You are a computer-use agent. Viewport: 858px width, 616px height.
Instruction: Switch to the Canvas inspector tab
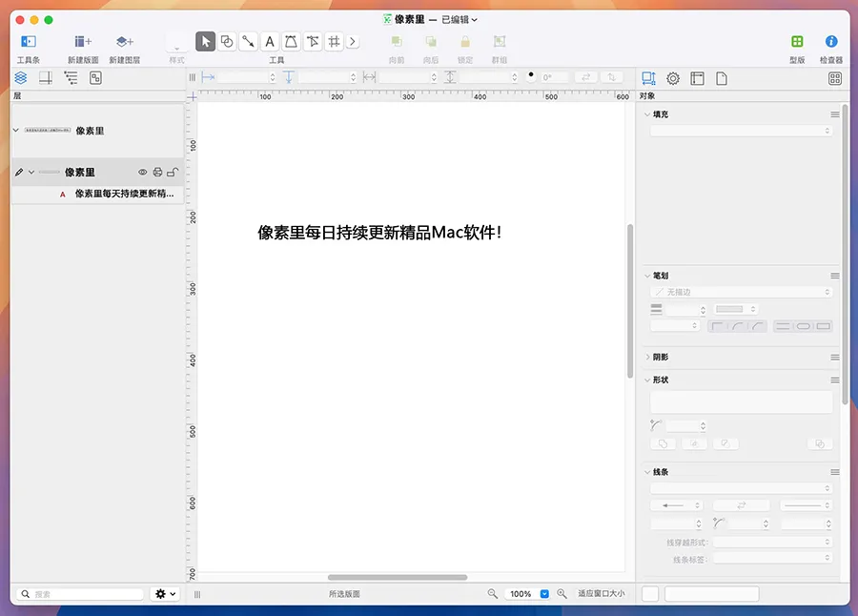(697, 78)
